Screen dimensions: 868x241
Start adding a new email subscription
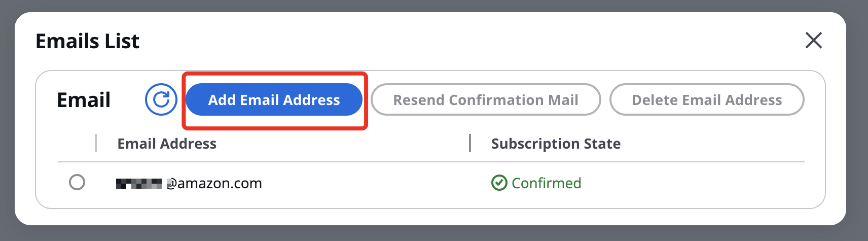coord(274,99)
